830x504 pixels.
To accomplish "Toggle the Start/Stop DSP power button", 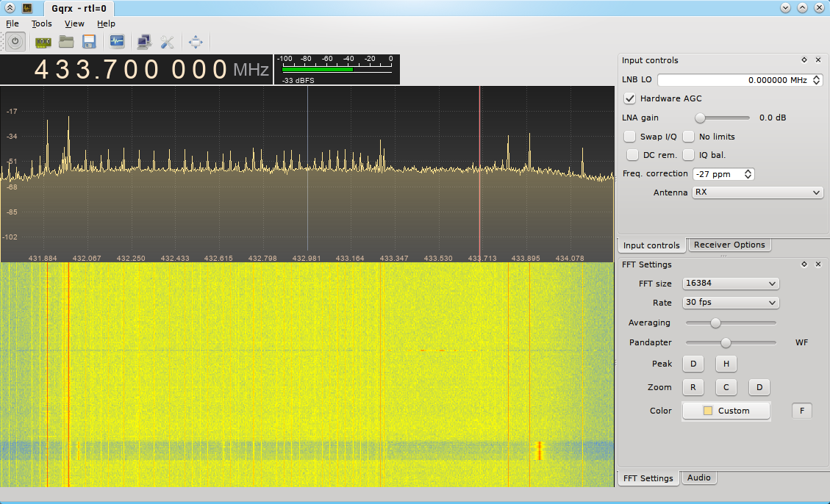I will 15,41.
